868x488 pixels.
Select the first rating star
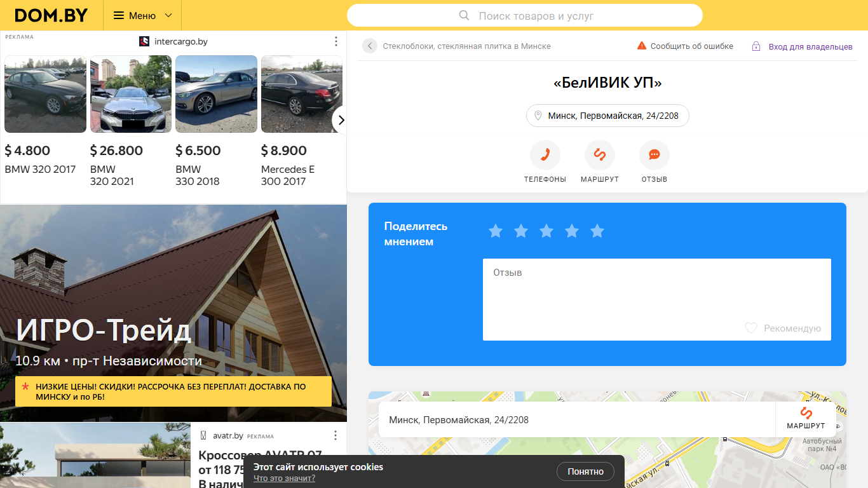click(x=496, y=231)
